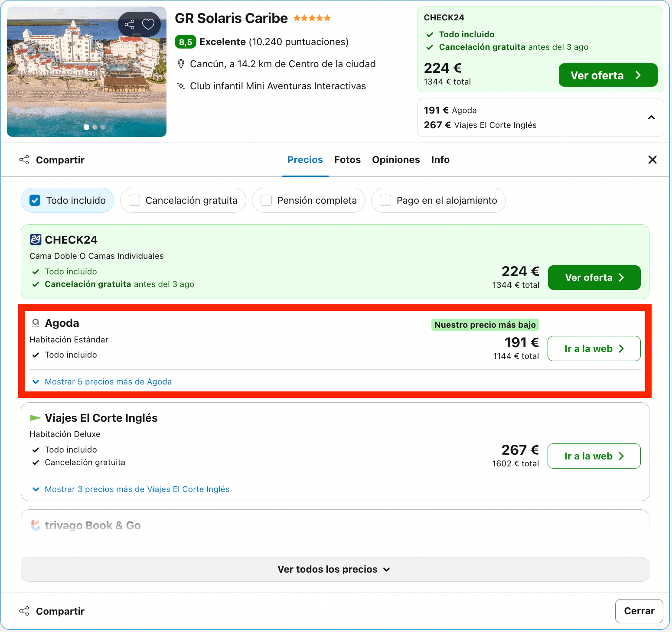Click Cama Doble O Camas Individuales label
This screenshot has height=632, width=672.
point(97,256)
